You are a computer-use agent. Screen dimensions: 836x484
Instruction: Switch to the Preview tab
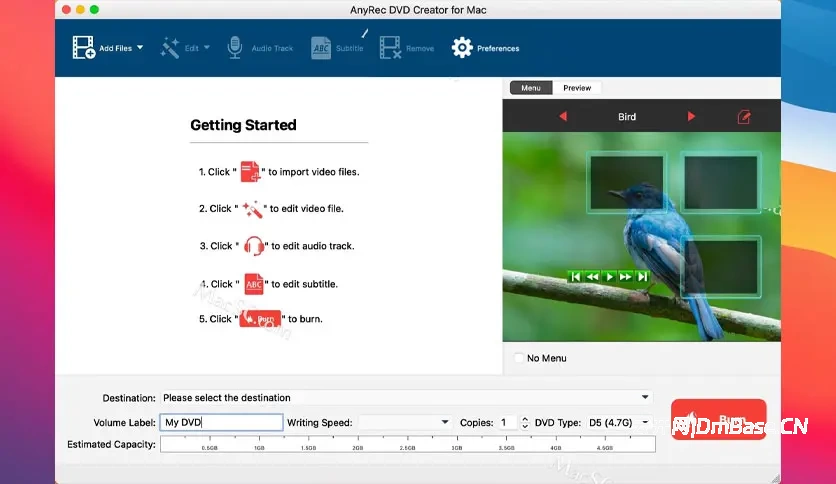(577, 88)
